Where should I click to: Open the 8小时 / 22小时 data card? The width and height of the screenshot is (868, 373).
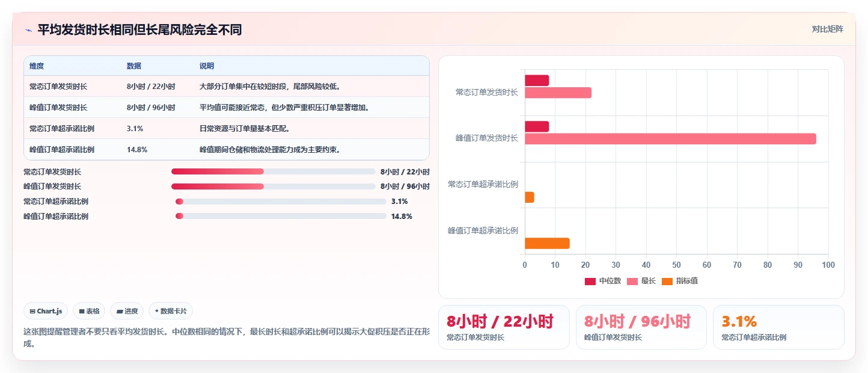pyautogui.click(x=504, y=327)
